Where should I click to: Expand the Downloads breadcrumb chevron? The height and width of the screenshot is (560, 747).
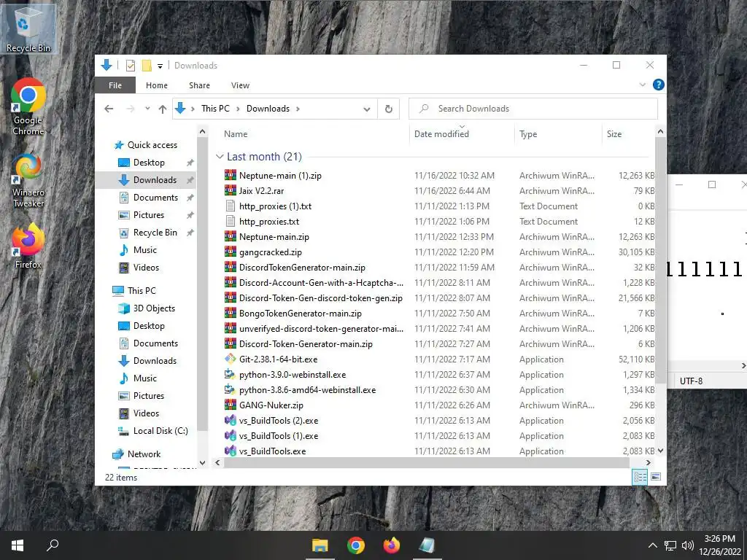[298, 109]
